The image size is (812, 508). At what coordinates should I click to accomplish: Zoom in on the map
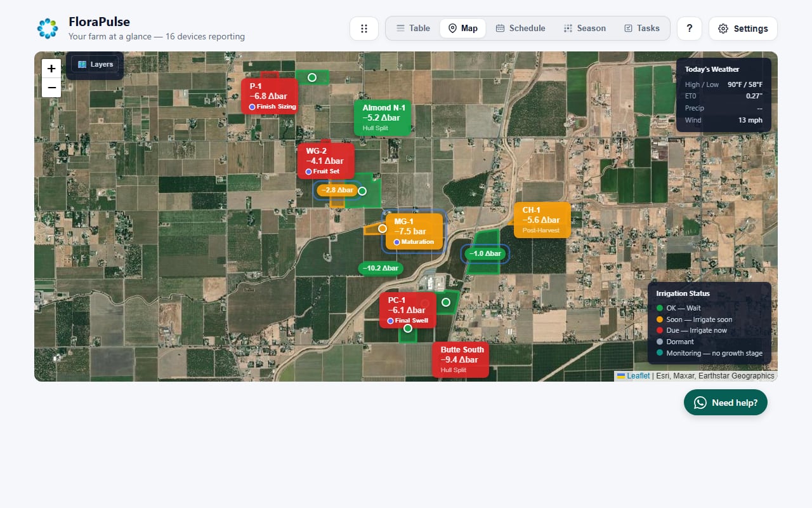pyautogui.click(x=51, y=69)
